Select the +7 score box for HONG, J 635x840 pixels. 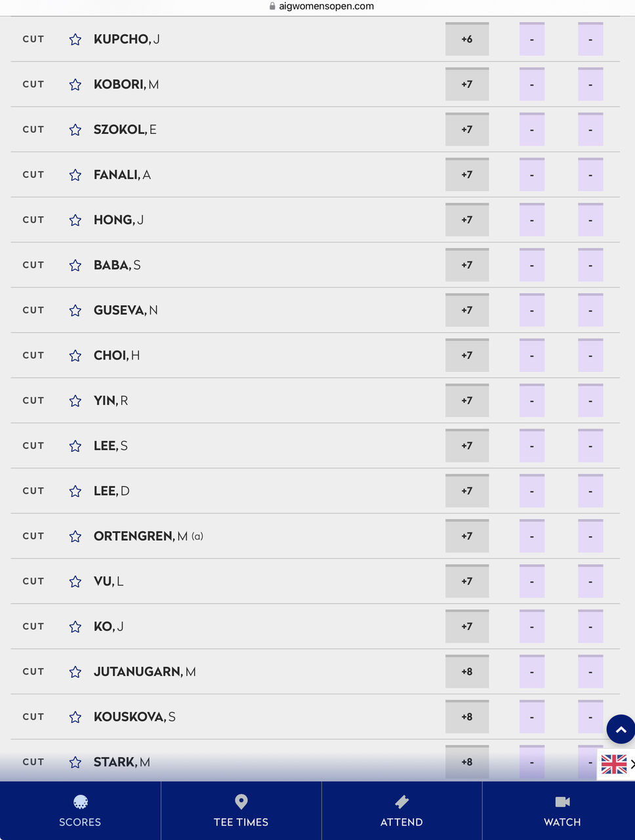(467, 220)
